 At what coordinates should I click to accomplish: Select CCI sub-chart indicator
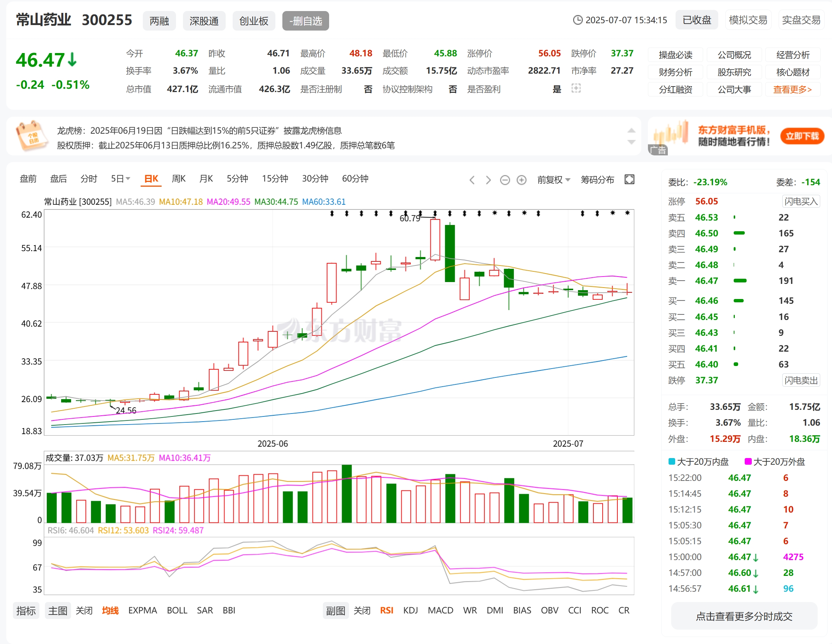click(x=574, y=610)
